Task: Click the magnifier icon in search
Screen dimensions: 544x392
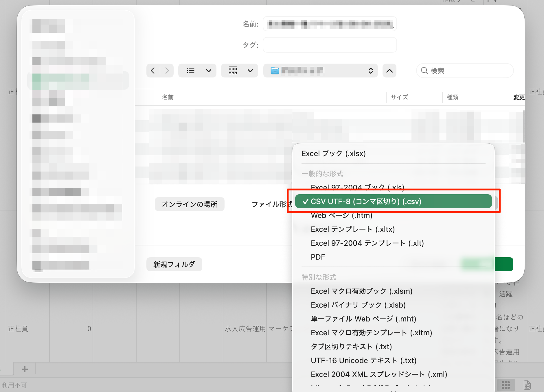Action: pyautogui.click(x=424, y=71)
